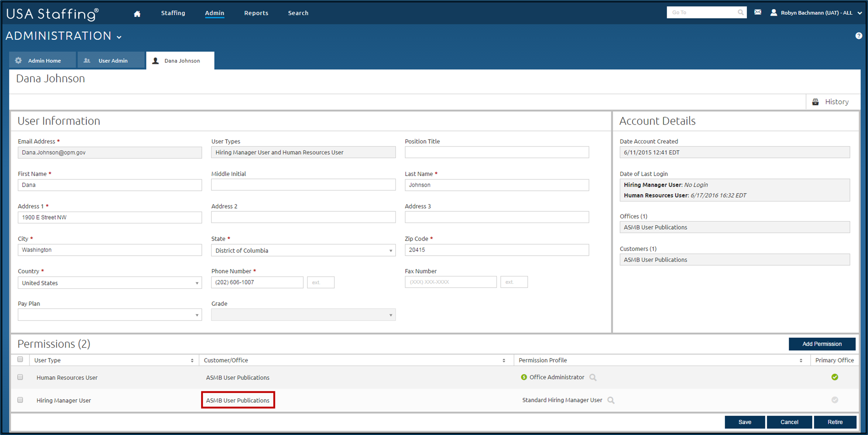The image size is (868, 435).
Task: Click the First Name field
Action: 110,185
